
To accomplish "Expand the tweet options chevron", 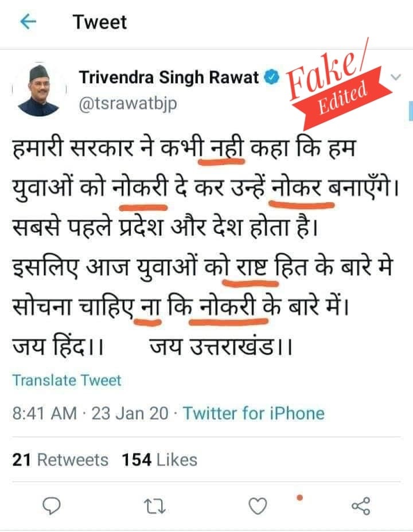I will tap(396, 77).
